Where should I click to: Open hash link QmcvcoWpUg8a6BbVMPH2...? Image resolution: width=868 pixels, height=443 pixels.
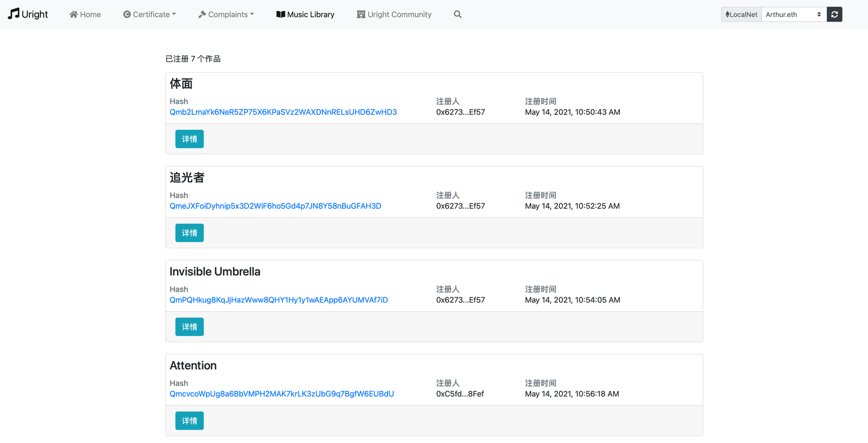pyautogui.click(x=282, y=394)
